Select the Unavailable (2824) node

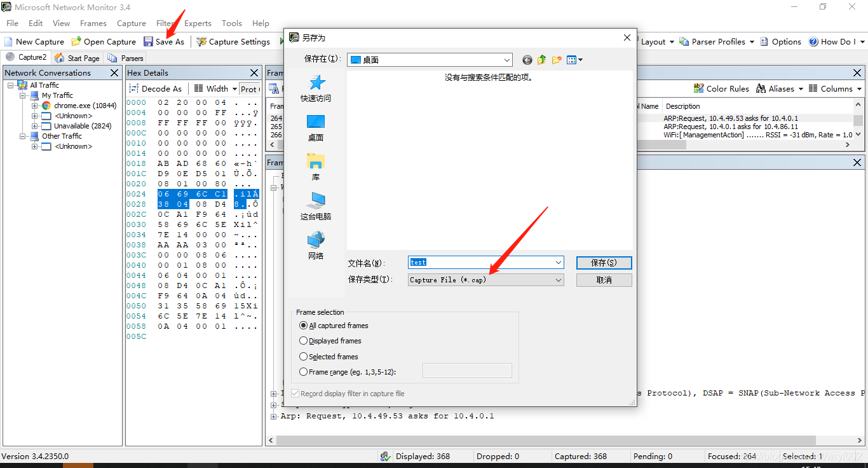click(83, 126)
